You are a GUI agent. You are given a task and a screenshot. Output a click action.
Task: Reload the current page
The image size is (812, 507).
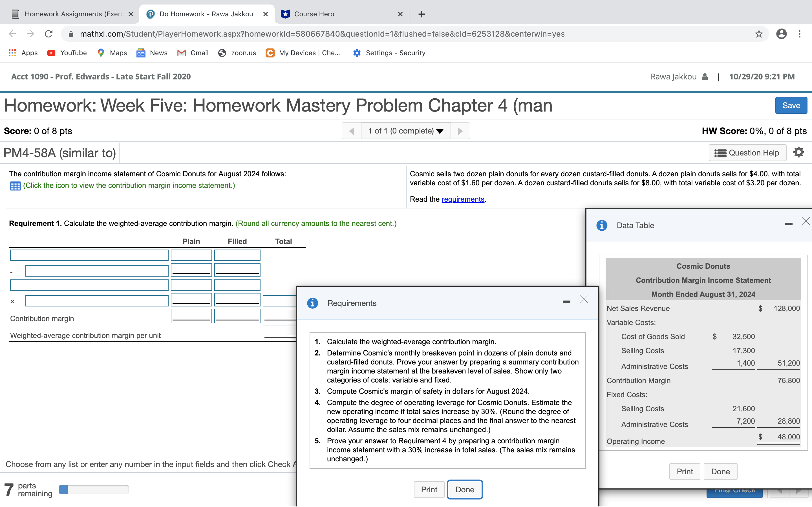click(49, 34)
